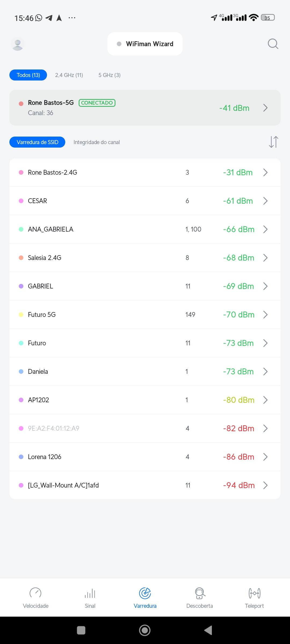Tap the sort arrows icon
The width and height of the screenshot is (290, 644).
tap(273, 142)
